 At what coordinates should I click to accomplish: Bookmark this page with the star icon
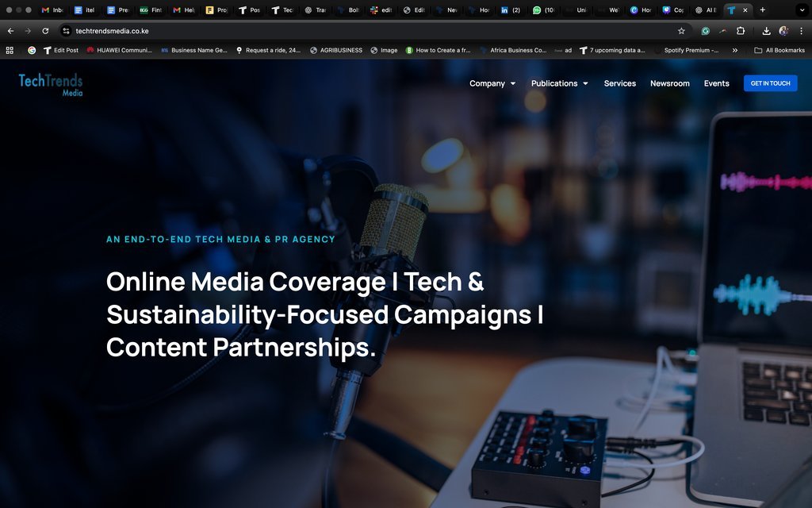point(681,31)
